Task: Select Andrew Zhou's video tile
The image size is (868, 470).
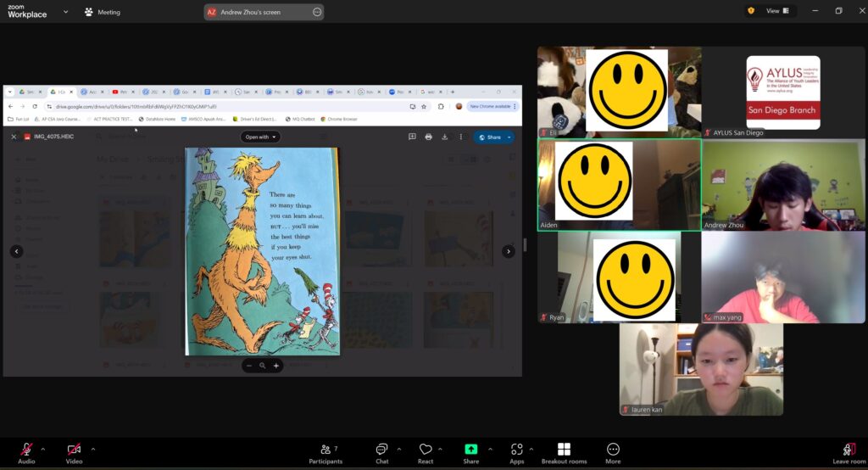Action: 782,185
